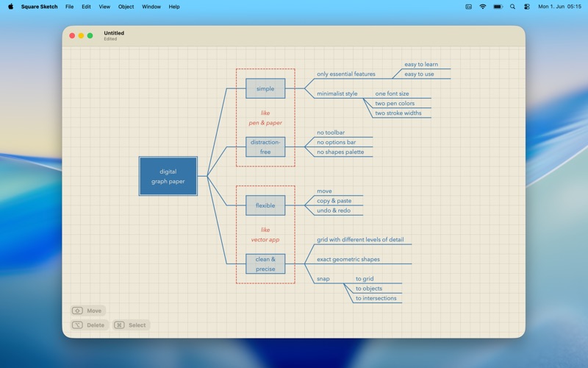Screen dimensions: 588x368
Task: Open the File menu
Action: (69, 7)
